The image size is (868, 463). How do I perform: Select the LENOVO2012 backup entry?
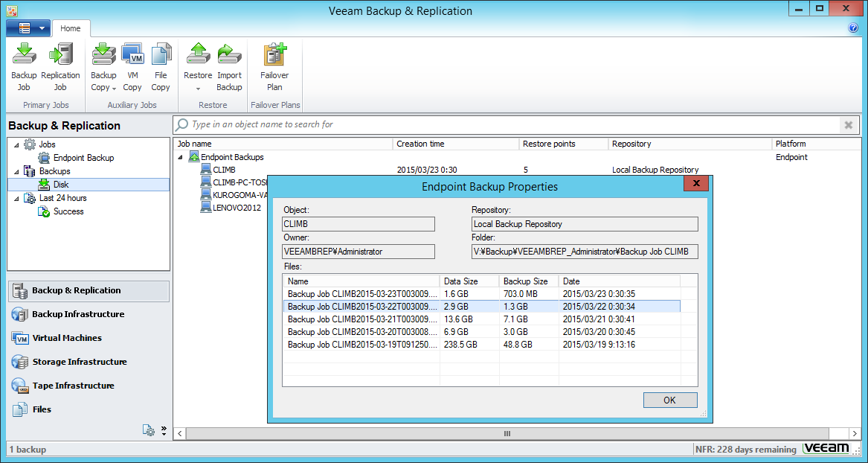click(231, 208)
